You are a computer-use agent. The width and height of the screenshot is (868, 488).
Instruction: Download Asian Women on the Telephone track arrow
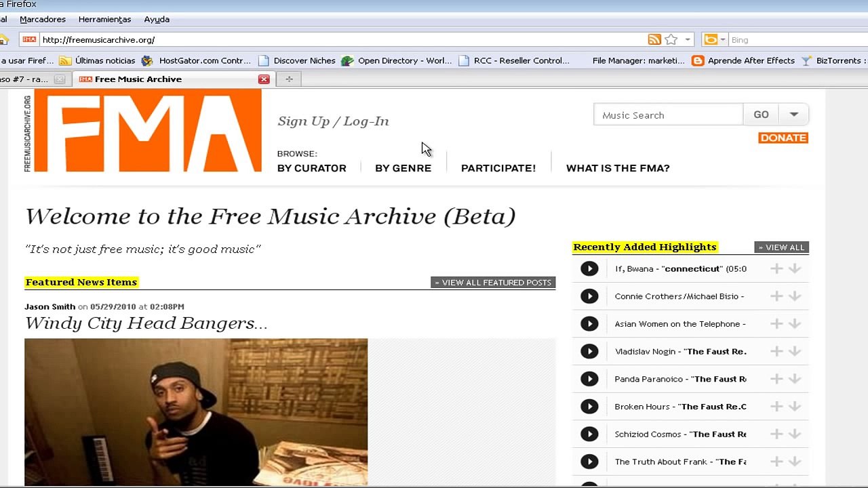coord(795,324)
